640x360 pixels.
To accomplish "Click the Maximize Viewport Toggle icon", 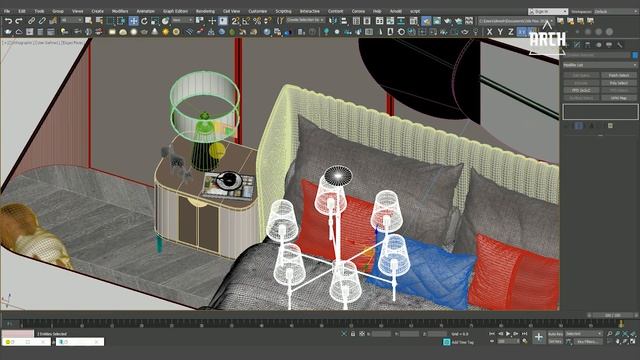I will pyautogui.click(x=633, y=342).
